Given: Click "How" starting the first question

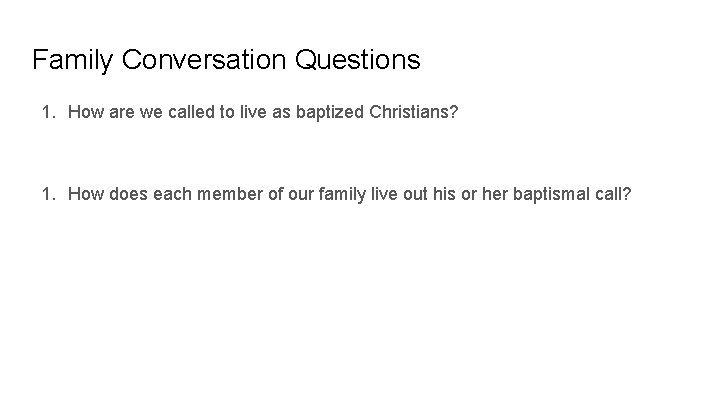Looking at the screenshot, I should tap(83, 114).
